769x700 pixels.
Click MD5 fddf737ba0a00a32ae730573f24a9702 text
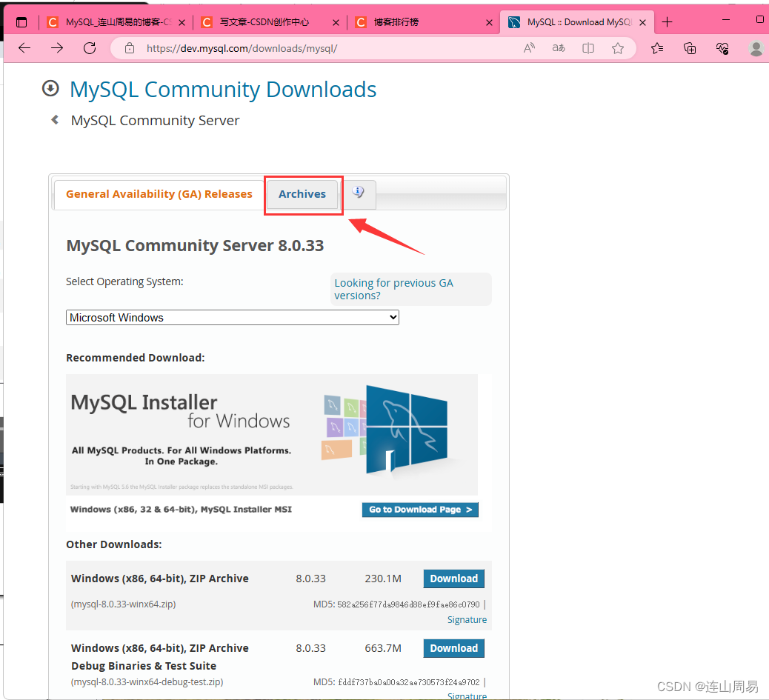396,682
